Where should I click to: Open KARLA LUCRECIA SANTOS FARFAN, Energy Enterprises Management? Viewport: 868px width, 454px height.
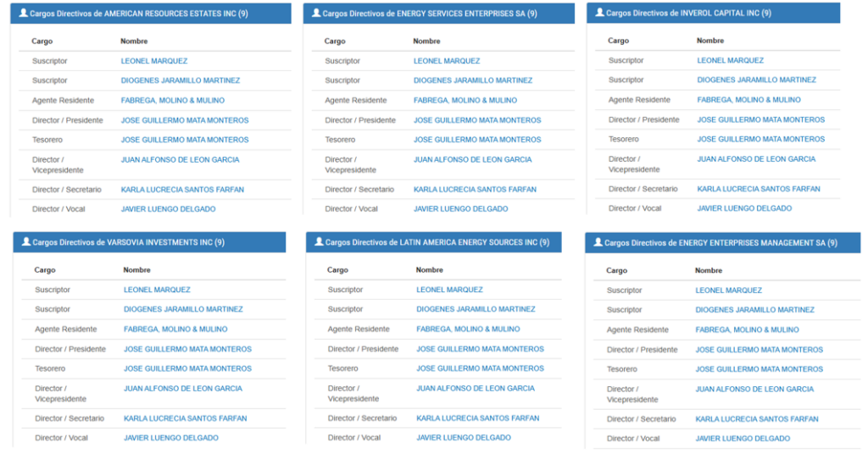(757, 418)
